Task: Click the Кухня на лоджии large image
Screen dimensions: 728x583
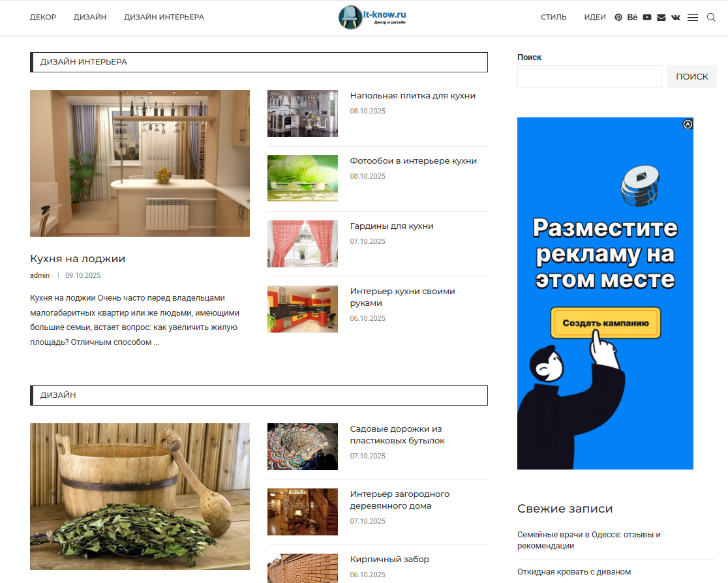Action: click(x=140, y=164)
